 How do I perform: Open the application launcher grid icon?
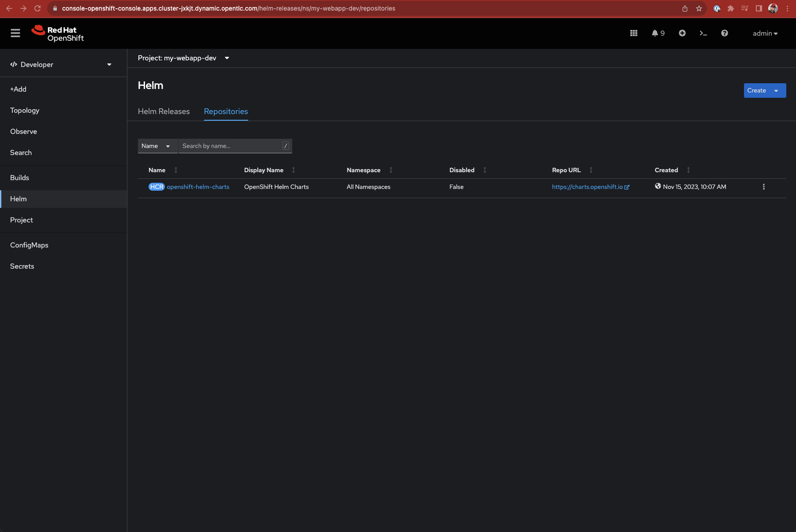pos(634,33)
